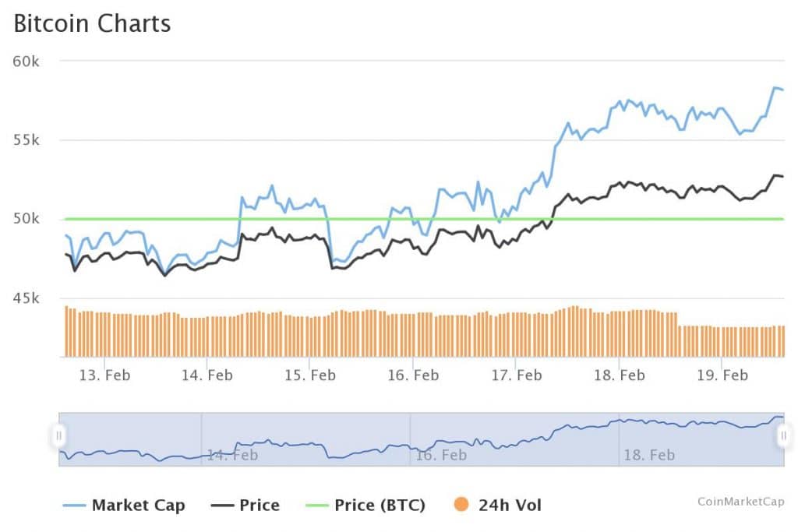Viewport: 798px width, 532px height.
Task: Select the 15. Feb x-axis date label
Action: pos(310,375)
